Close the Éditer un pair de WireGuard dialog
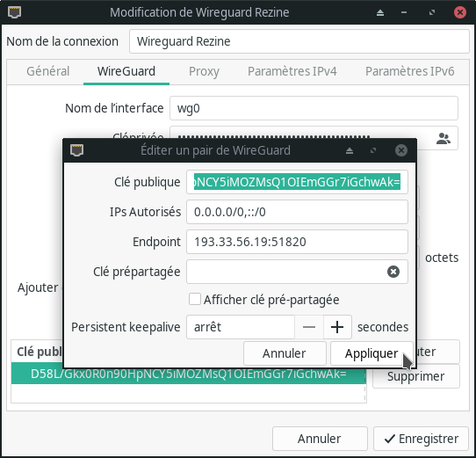 401,150
